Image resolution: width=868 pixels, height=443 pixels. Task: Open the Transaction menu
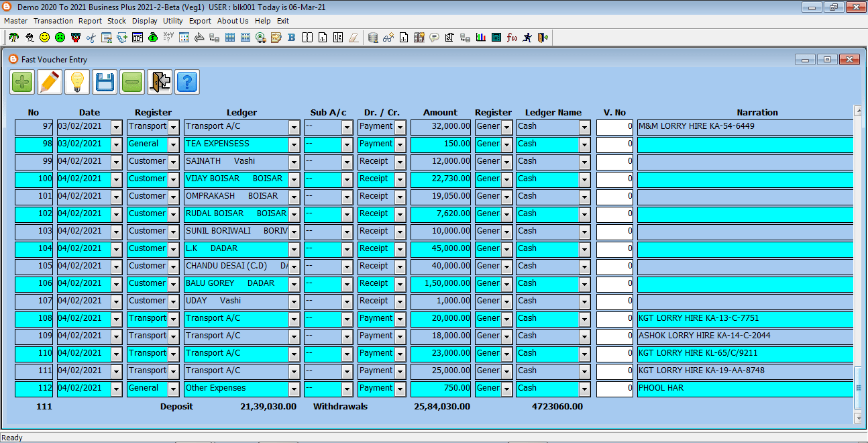[x=53, y=21]
